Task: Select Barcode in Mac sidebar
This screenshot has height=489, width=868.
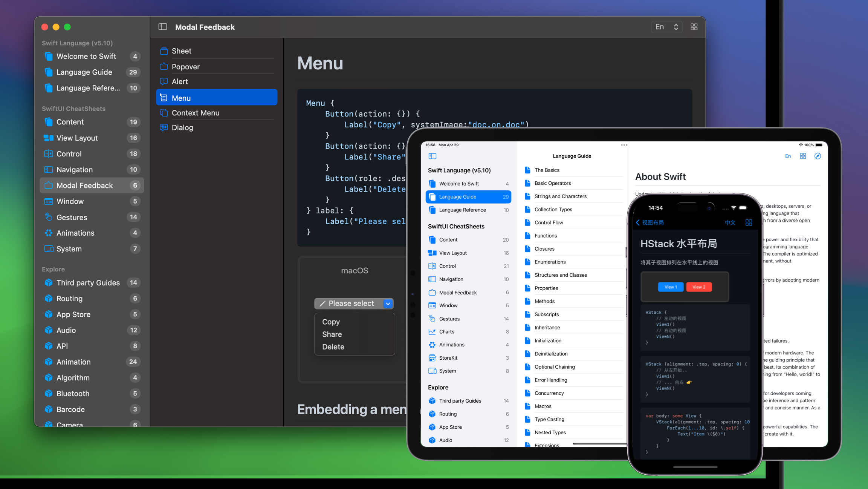Action: coord(92,409)
